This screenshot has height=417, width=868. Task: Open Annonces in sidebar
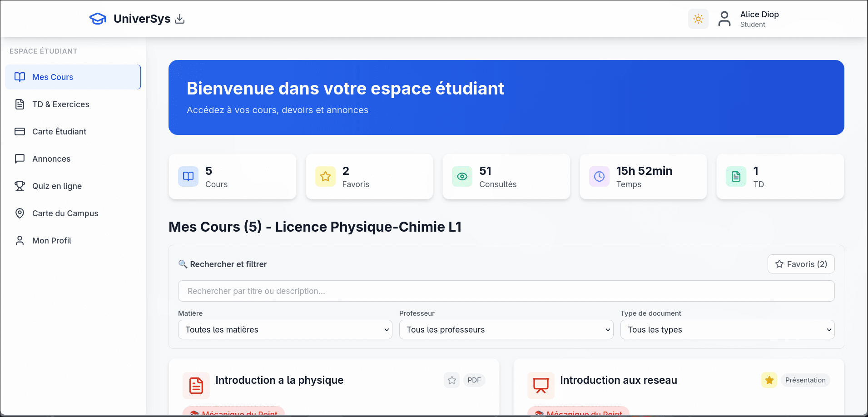pos(73,159)
